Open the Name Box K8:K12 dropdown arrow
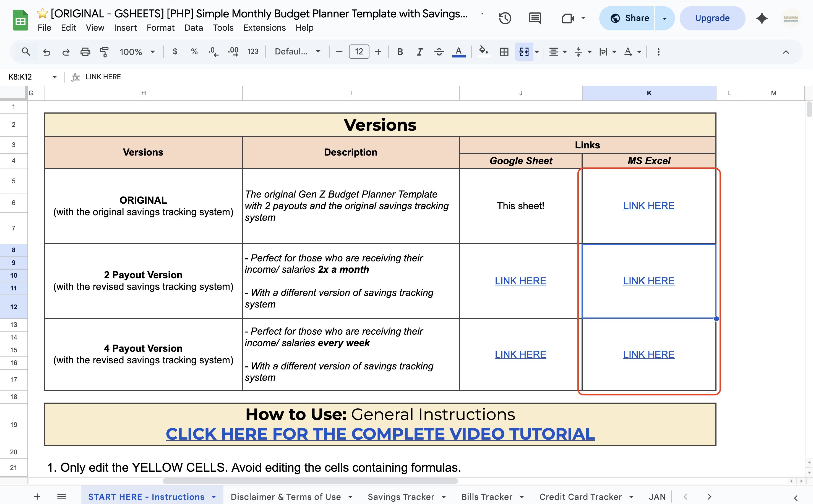The image size is (813, 504). [x=54, y=77]
